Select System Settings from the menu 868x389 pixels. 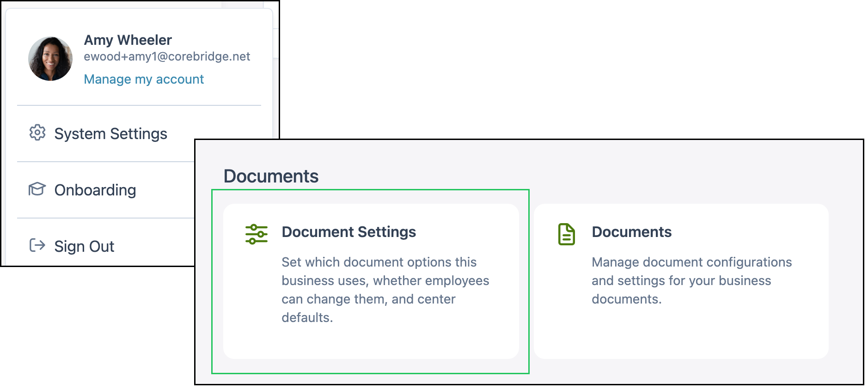point(111,134)
